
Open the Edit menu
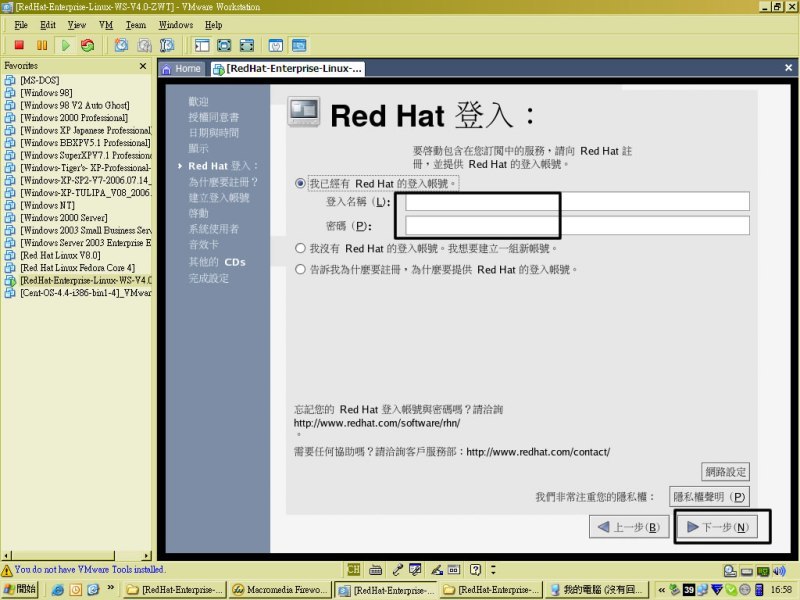(48, 25)
